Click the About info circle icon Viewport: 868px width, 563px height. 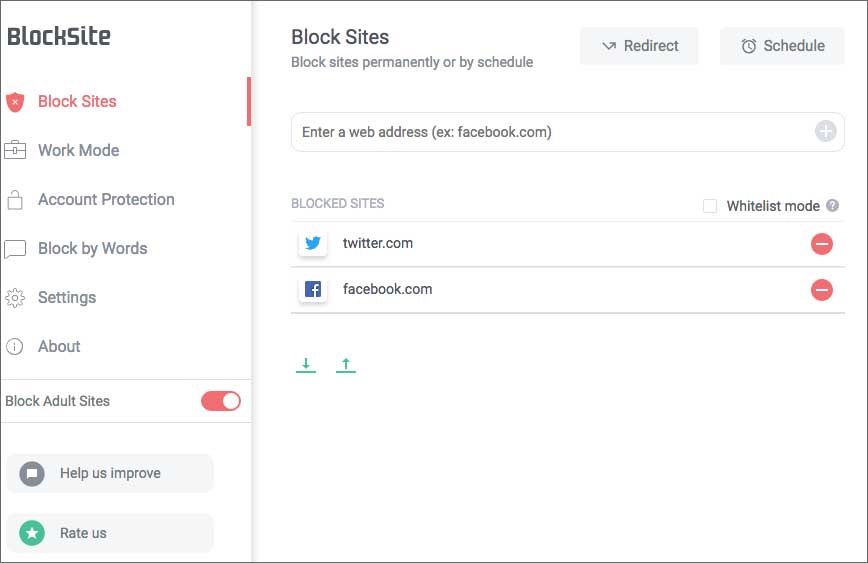(x=14, y=347)
